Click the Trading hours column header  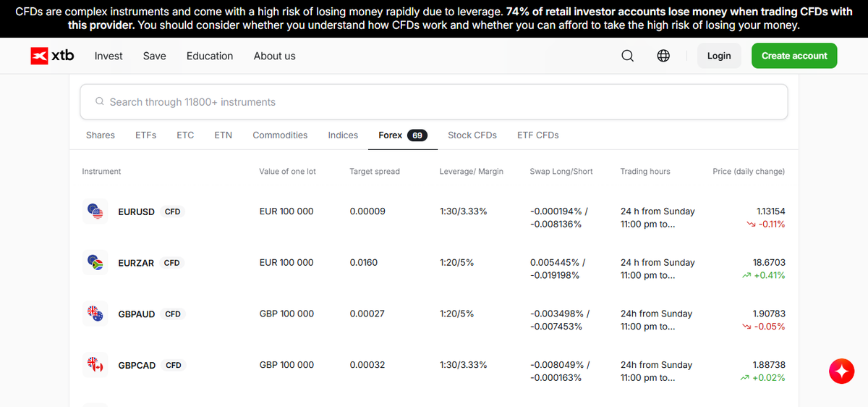[x=645, y=172]
